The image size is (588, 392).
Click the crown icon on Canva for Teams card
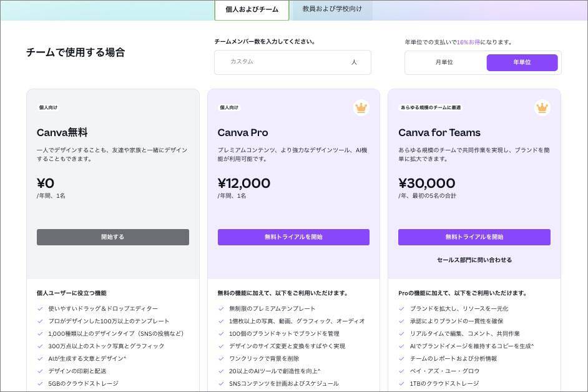click(x=542, y=108)
